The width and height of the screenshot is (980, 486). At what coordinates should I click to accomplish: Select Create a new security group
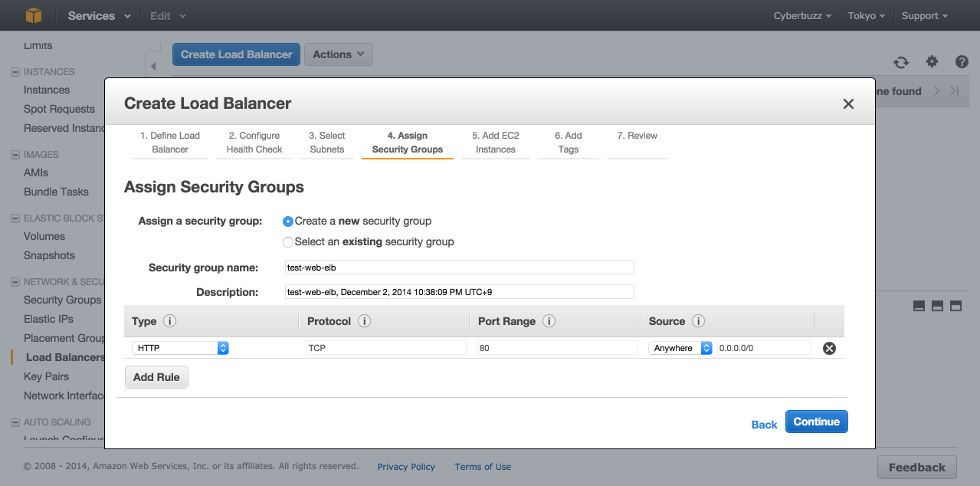288,222
